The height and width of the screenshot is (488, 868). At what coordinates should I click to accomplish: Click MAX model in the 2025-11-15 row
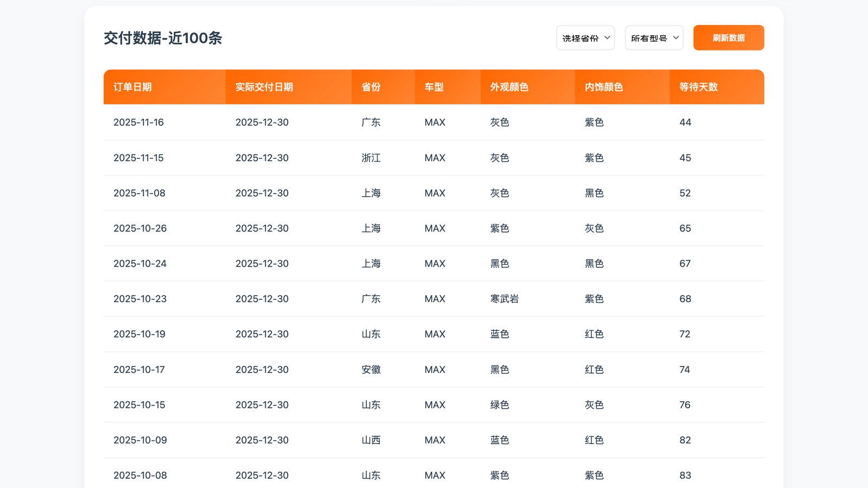click(x=435, y=158)
